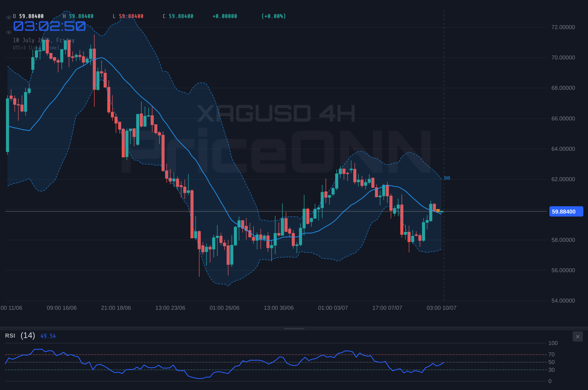The height and width of the screenshot is (390, 588).
Task: Click the 58.00000 price axis label
Action: [563, 240]
